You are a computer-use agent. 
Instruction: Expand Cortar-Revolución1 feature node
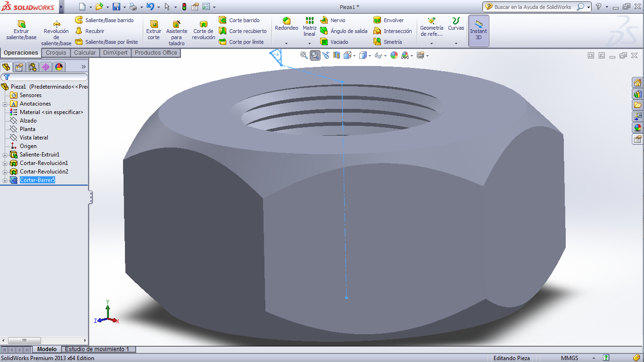pos(5,163)
